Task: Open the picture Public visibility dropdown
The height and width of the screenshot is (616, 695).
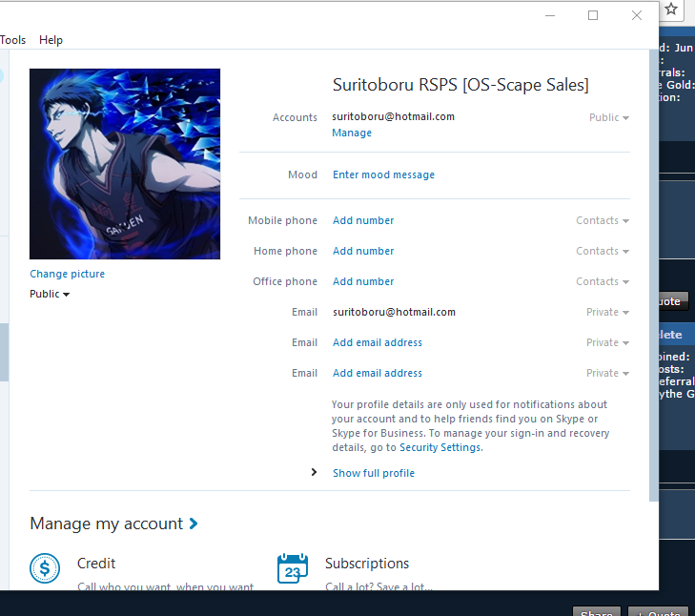Action: click(x=50, y=294)
